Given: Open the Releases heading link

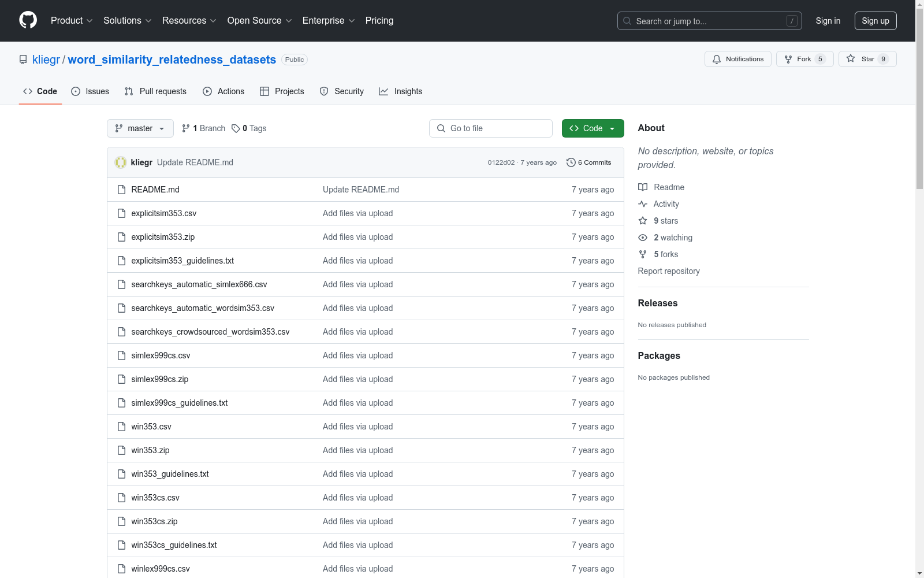Looking at the screenshot, I should [658, 303].
